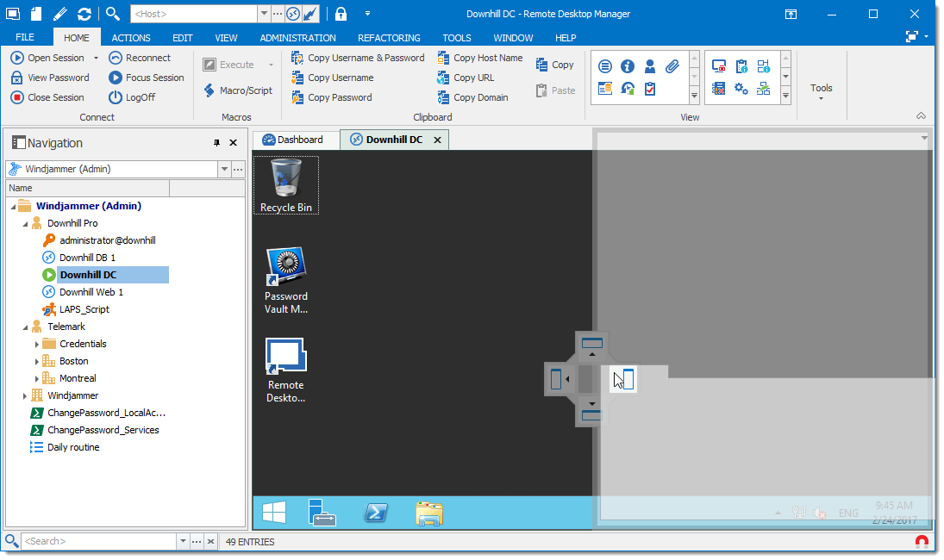Expand the Boston folder in navigation
This screenshot has height=560, width=944.
pyautogui.click(x=37, y=361)
